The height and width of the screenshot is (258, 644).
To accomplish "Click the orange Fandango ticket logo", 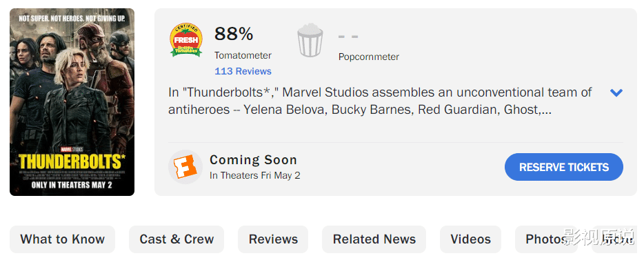I will click(185, 167).
